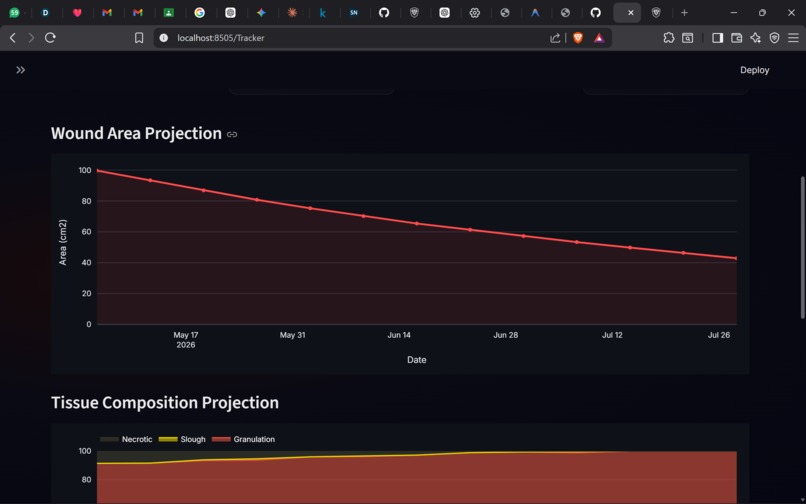This screenshot has height=504, width=806.
Task: Click the 'Wound Area Projection' heading text
Action: click(136, 133)
